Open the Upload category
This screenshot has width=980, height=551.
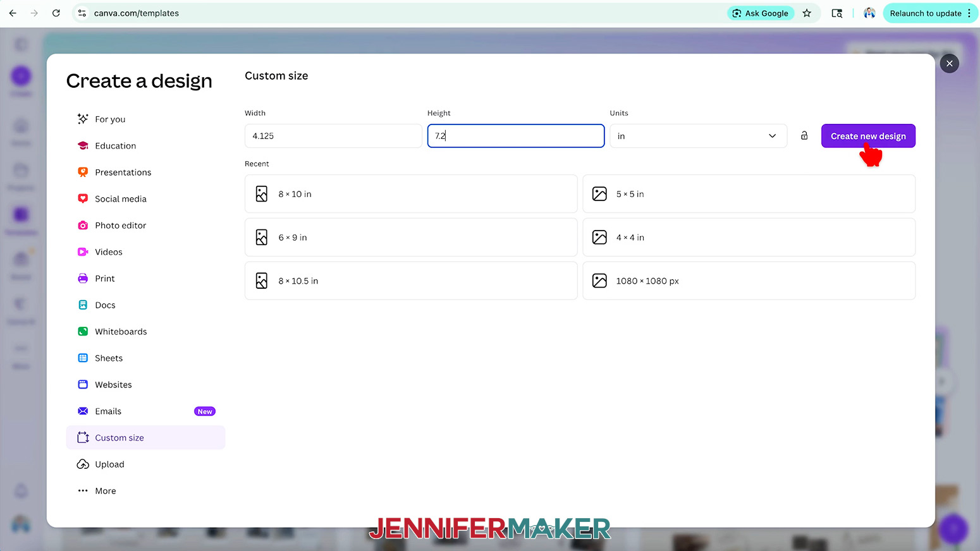145,464
